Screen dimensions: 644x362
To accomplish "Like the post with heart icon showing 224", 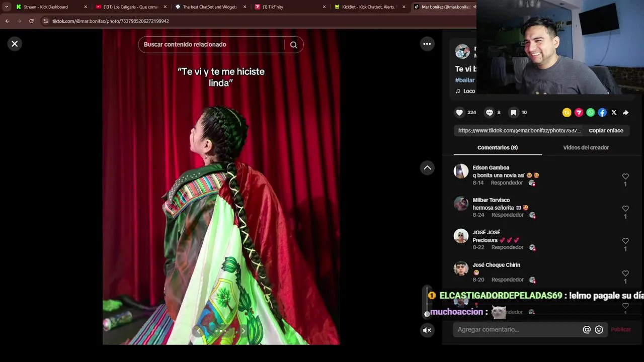I will [x=459, y=113].
